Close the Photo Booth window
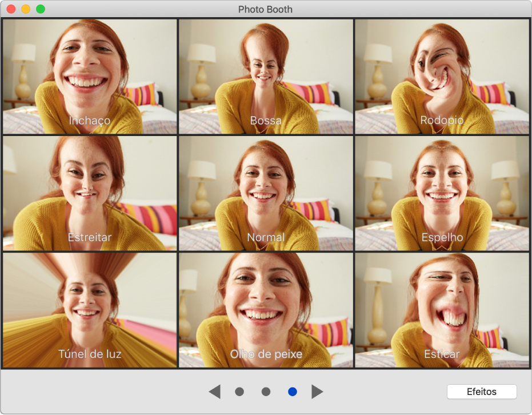532x415 pixels. (x=11, y=9)
